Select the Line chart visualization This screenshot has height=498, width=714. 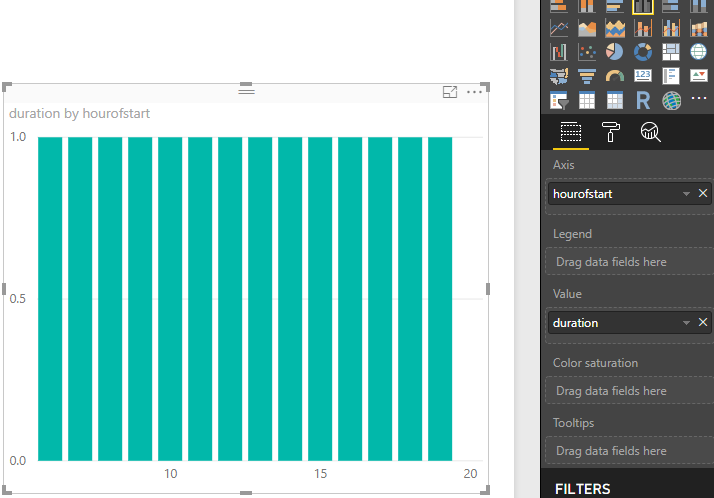559,29
